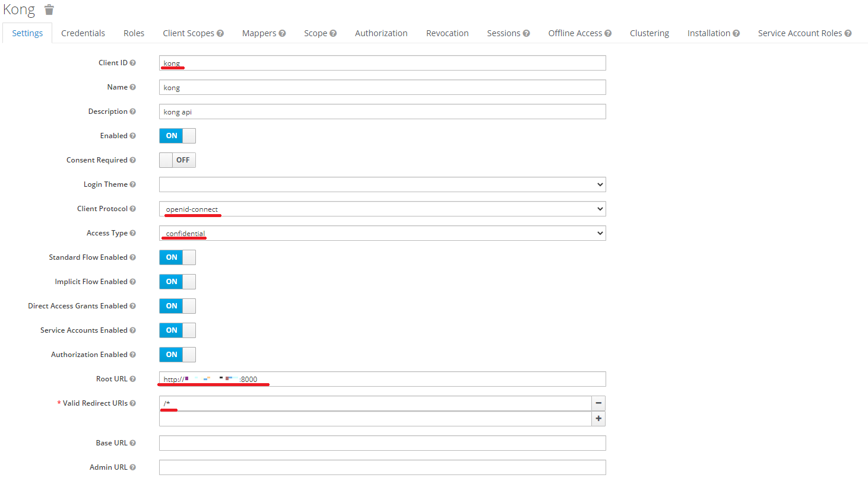Show Implicit Flow Enabled help icon
The image size is (868, 481).
coord(133,282)
